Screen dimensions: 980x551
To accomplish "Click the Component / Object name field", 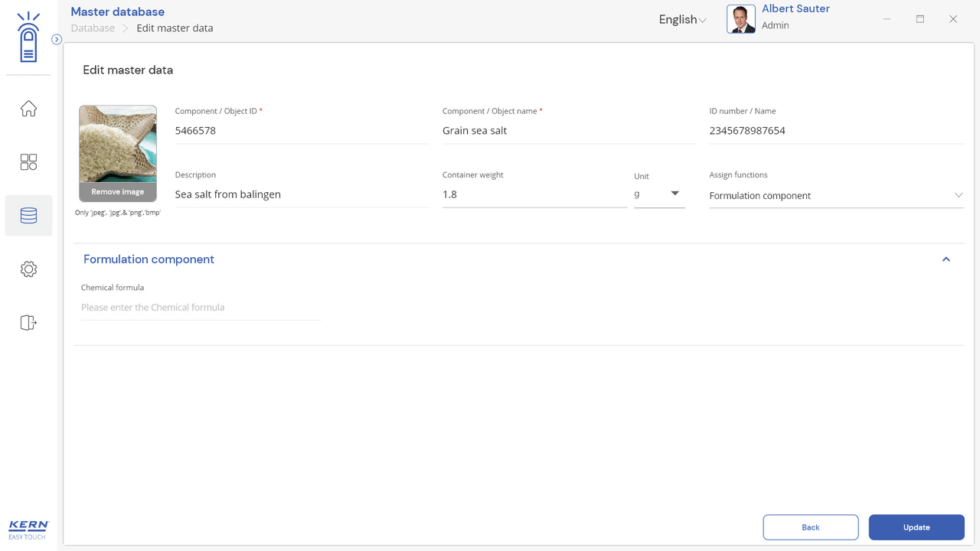I will coord(568,131).
